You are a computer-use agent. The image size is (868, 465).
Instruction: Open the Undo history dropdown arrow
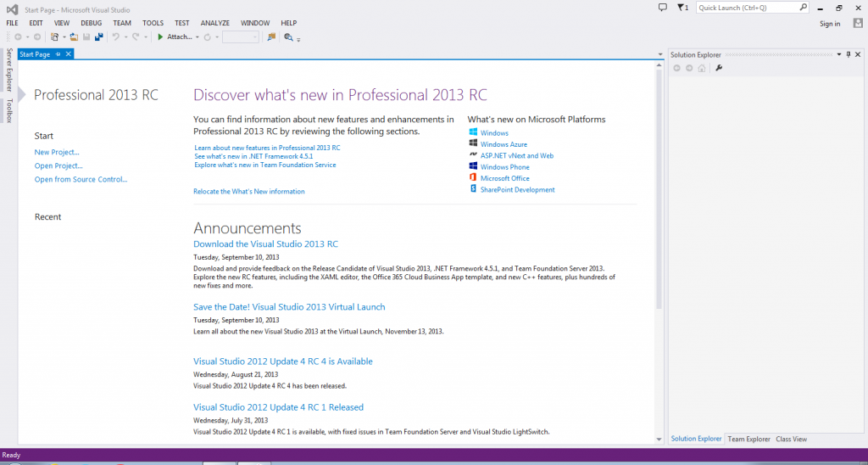(125, 37)
